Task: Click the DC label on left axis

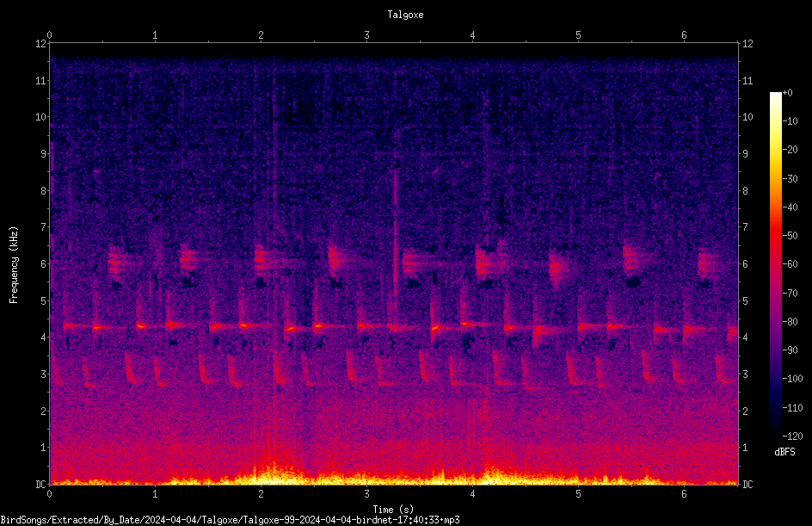Action: point(41,484)
